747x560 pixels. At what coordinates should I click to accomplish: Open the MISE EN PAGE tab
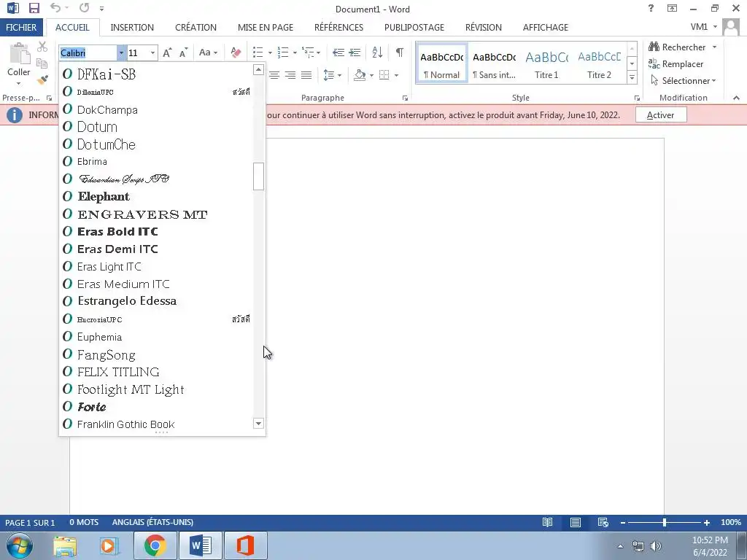pyautogui.click(x=266, y=27)
